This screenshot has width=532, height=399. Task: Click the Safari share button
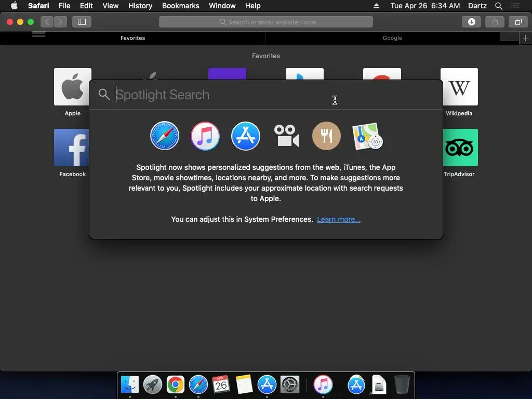(495, 22)
